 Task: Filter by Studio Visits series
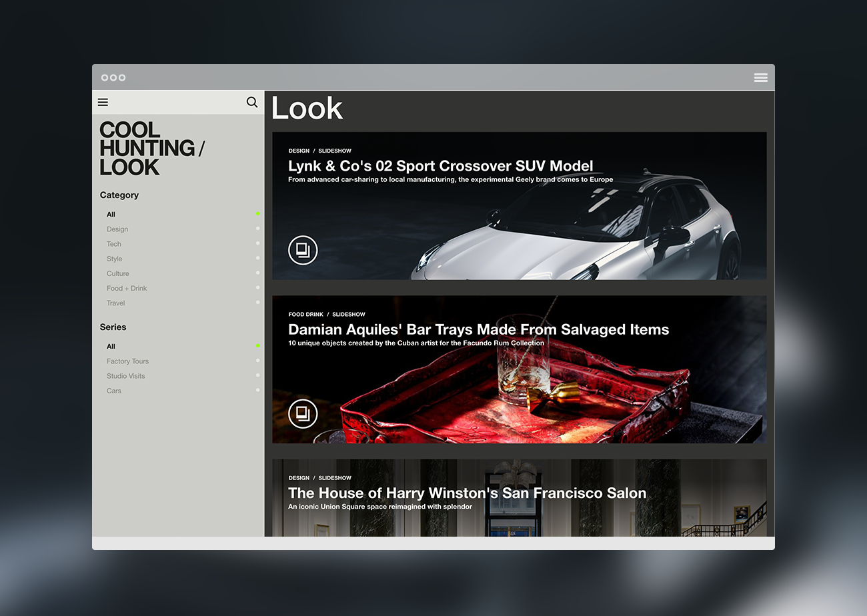pos(125,376)
